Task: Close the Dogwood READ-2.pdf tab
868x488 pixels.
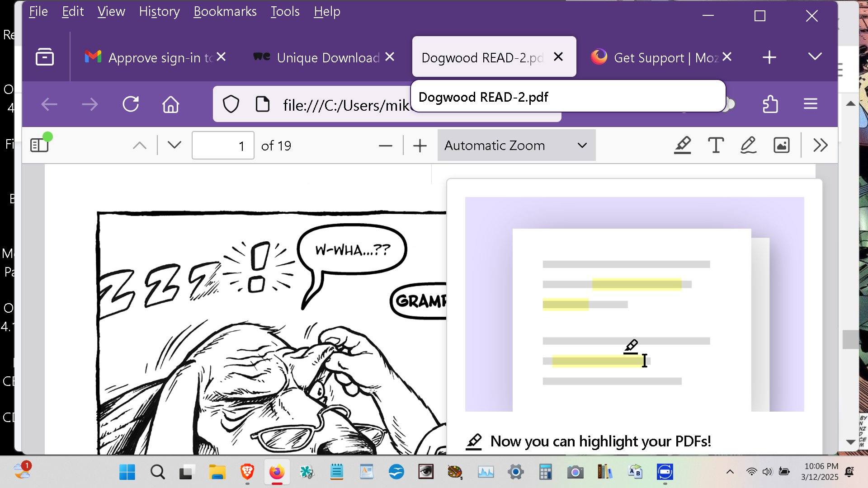Action: click(558, 57)
